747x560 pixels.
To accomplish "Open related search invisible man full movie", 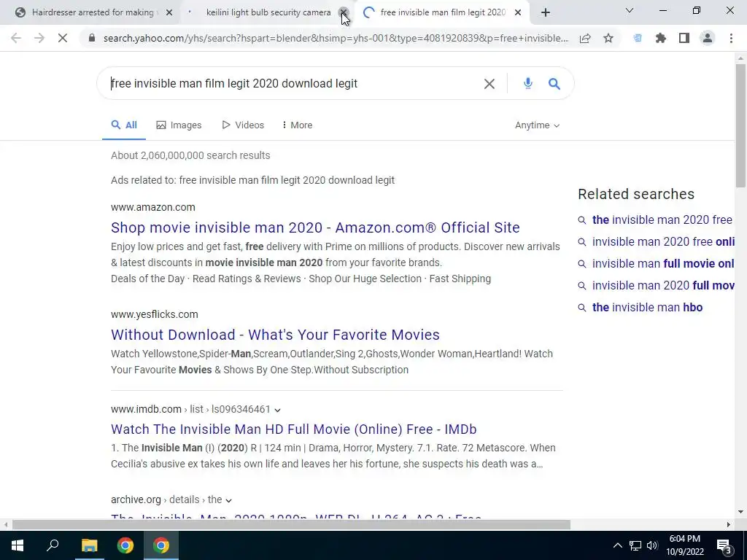I will coord(663,264).
